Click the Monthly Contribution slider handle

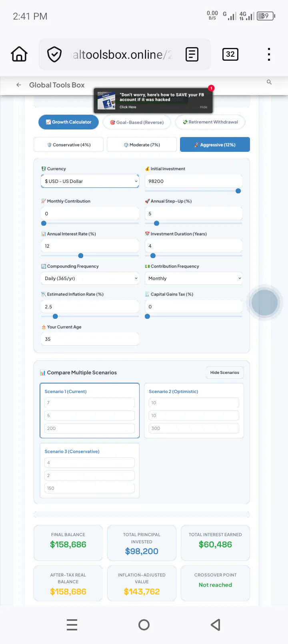pos(44,223)
